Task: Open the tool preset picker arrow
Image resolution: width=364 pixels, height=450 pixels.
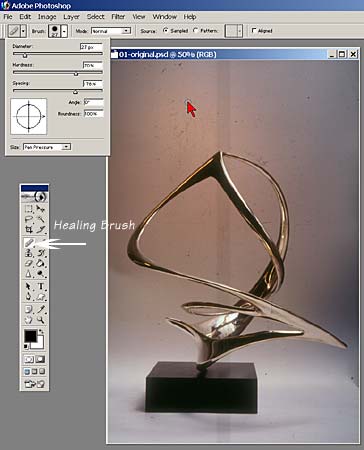Action: pyautogui.click(x=23, y=31)
